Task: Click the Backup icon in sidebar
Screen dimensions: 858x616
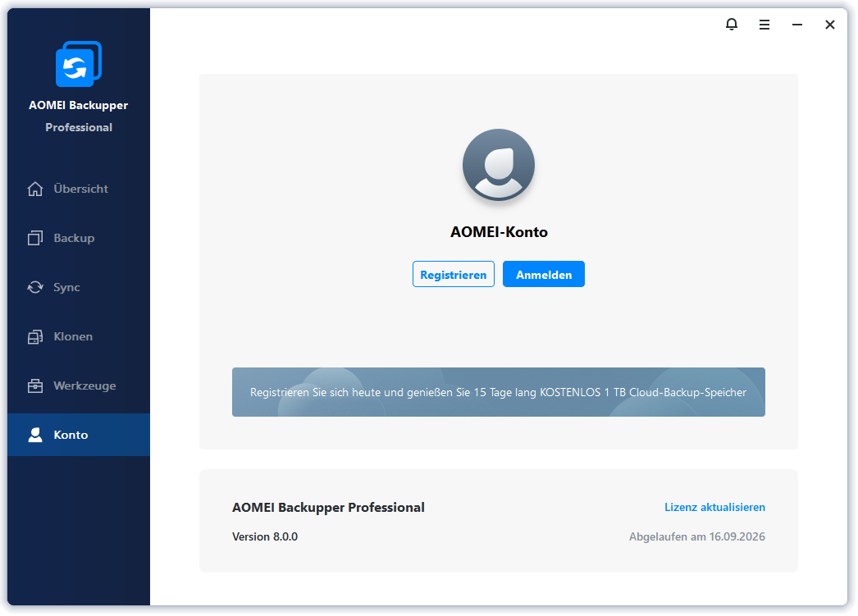Action: coord(35,238)
